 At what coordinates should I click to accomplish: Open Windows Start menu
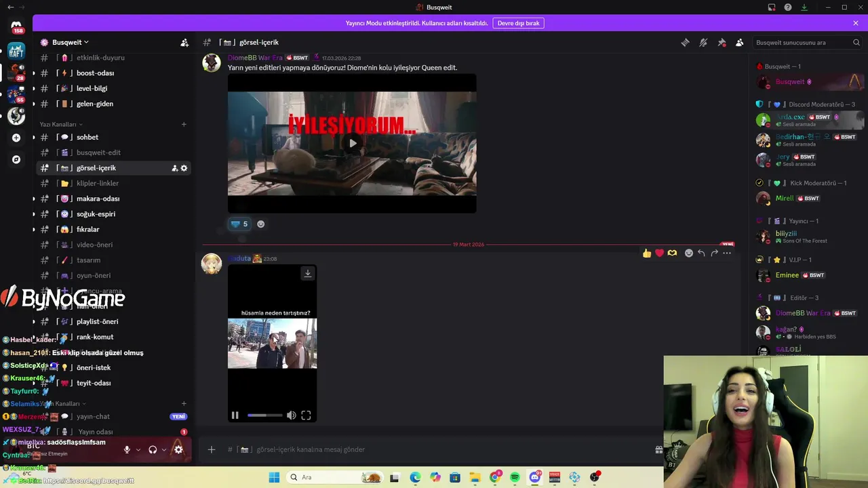click(x=274, y=477)
